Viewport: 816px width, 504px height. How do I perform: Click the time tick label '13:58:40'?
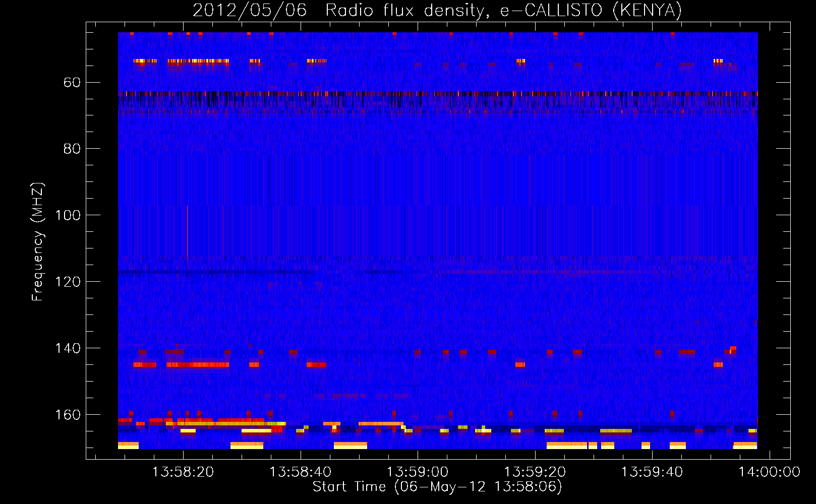point(301,472)
